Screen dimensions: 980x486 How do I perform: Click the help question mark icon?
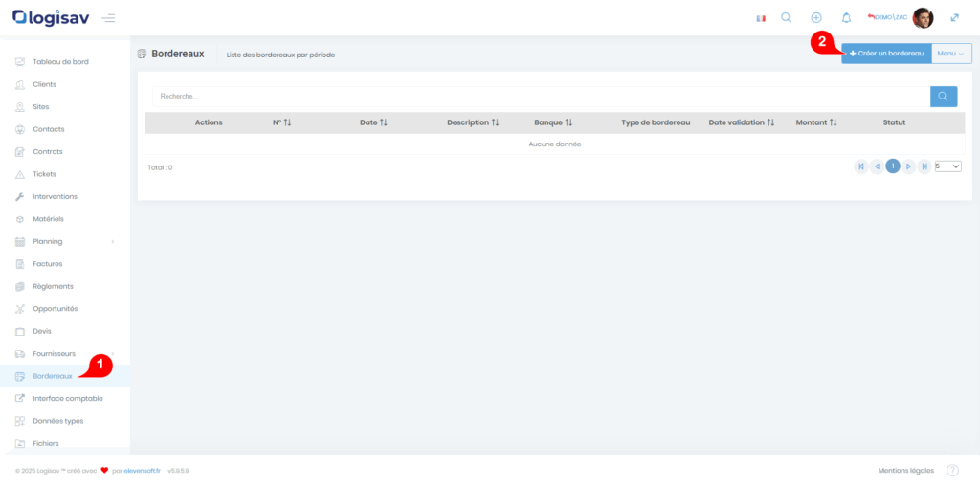[x=952, y=471]
